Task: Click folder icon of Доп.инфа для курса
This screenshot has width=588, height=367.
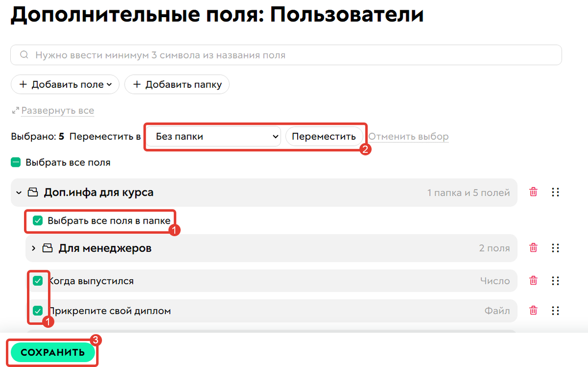Action: tap(33, 192)
